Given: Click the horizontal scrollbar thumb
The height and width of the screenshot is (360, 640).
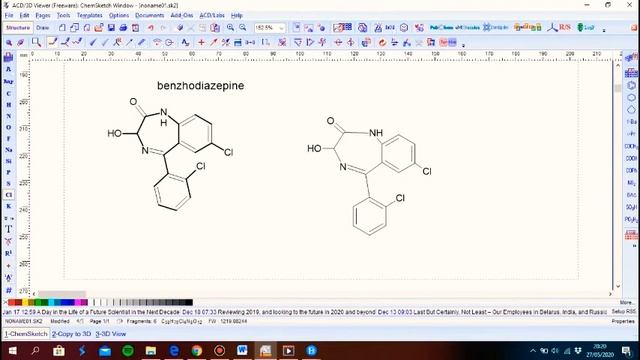Looking at the screenshot, I should pos(62,294).
